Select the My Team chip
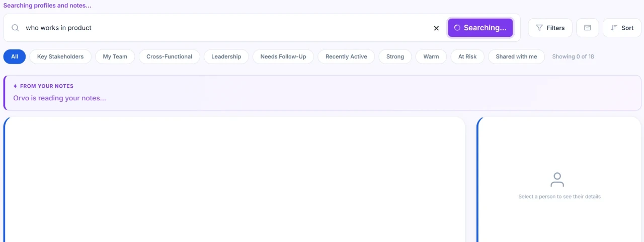This screenshot has width=644, height=242. point(115,56)
